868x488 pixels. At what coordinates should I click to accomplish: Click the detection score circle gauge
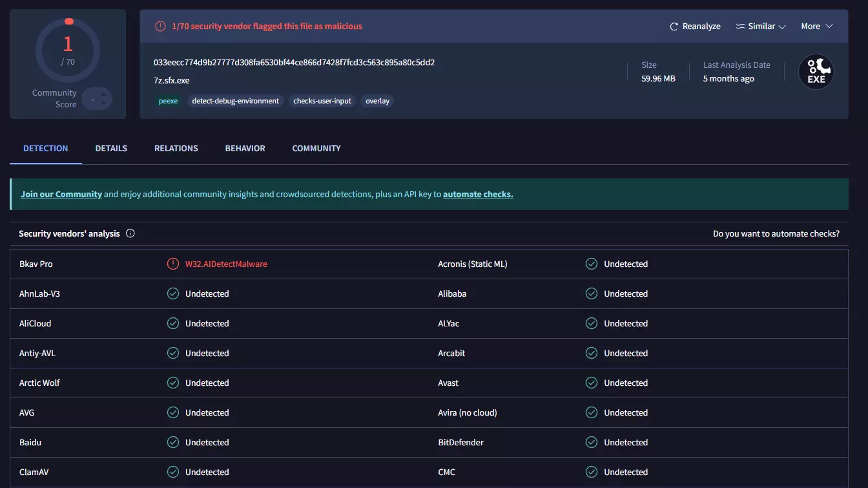point(68,49)
